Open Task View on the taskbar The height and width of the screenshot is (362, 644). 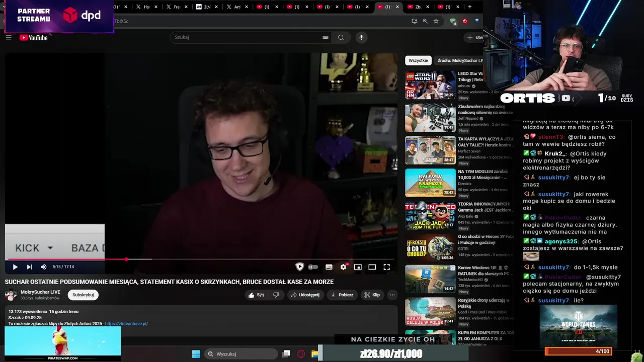click(x=286, y=354)
